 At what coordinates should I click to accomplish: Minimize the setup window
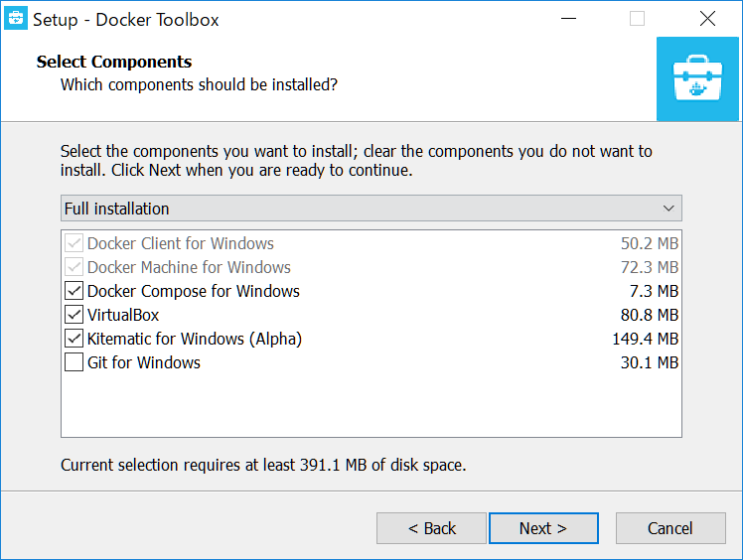[x=568, y=19]
